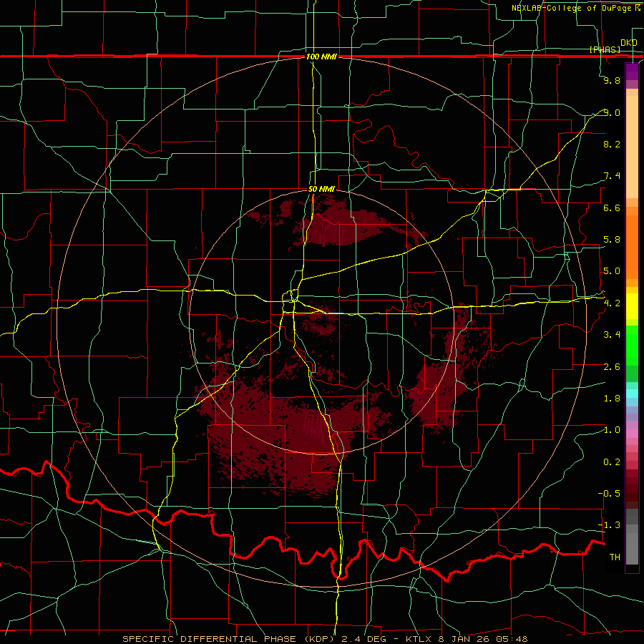This screenshot has width=644, height=644.
Task: Pick the bright green color bar segment
Action: (632, 346)
